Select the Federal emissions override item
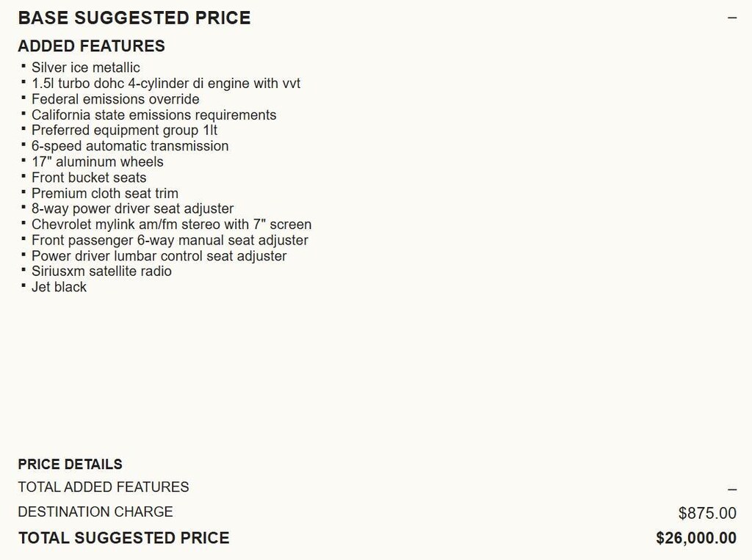 tap(115, 99)
